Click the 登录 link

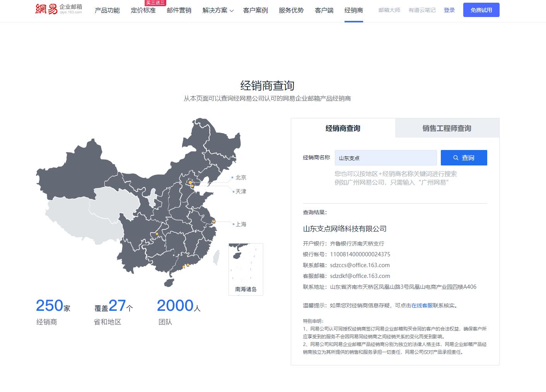tap(449, 10)
